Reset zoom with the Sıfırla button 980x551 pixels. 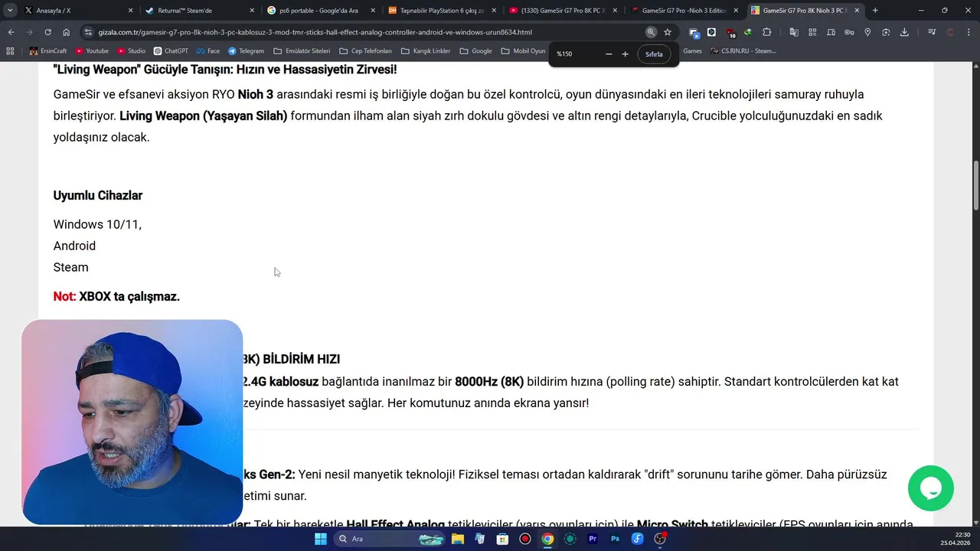click(x=654, y=54)
